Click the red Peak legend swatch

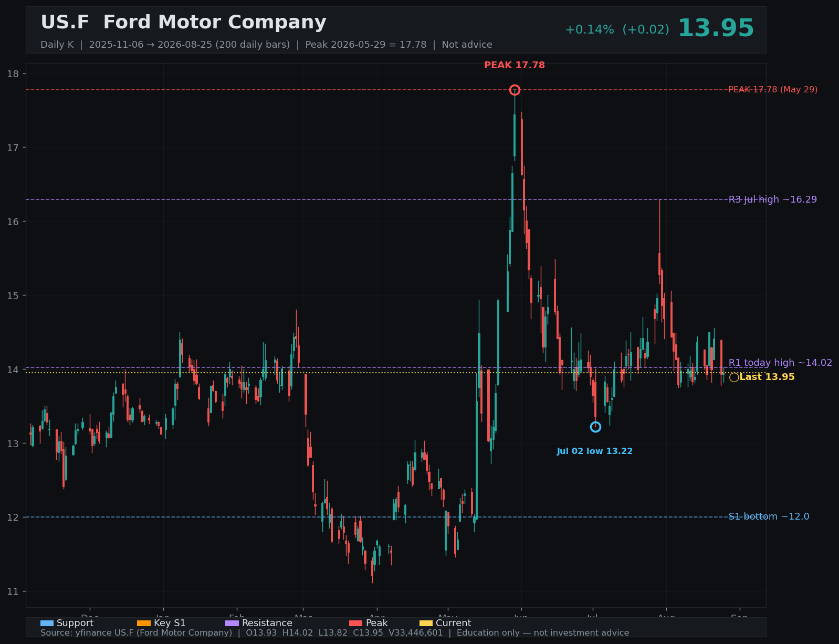(356, 623)
